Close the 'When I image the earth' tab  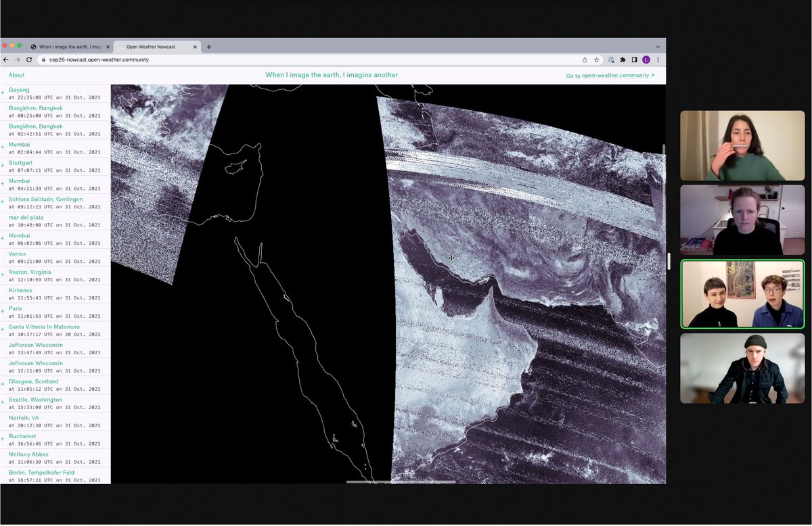click(x=108, y=47)
